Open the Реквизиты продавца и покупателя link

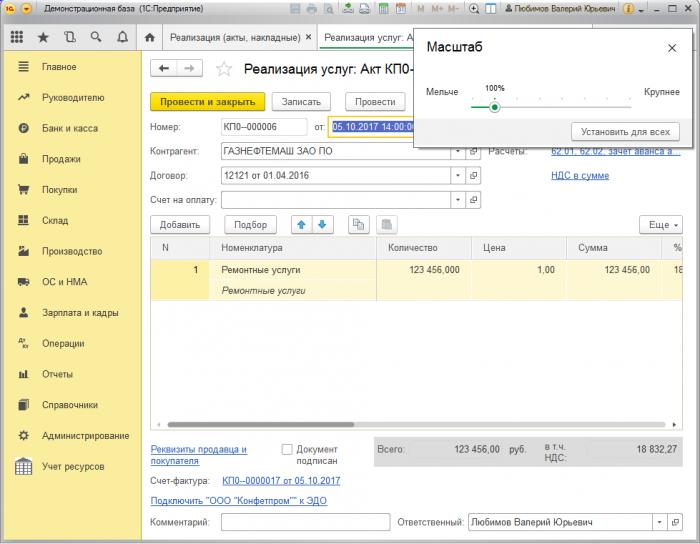click(x=199, y=455)
